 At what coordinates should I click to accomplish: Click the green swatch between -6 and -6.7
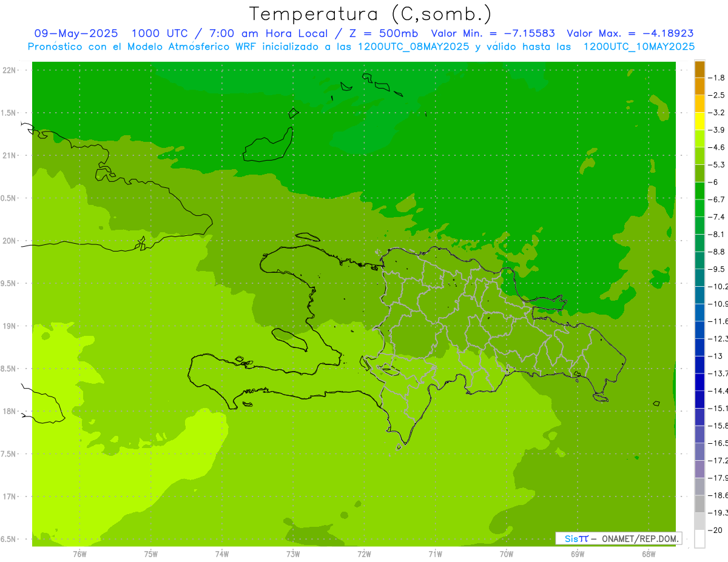pos(699,190)
